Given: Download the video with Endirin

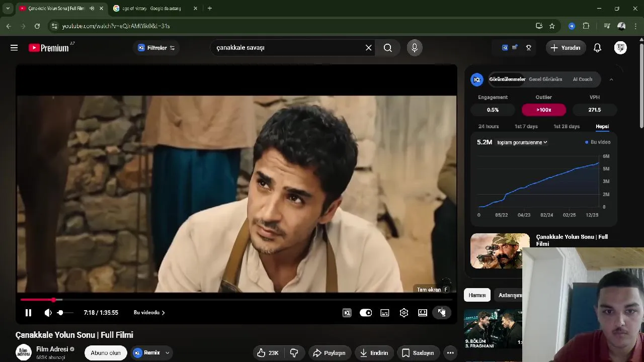Looking at the screenshot, I should [374, 353].
